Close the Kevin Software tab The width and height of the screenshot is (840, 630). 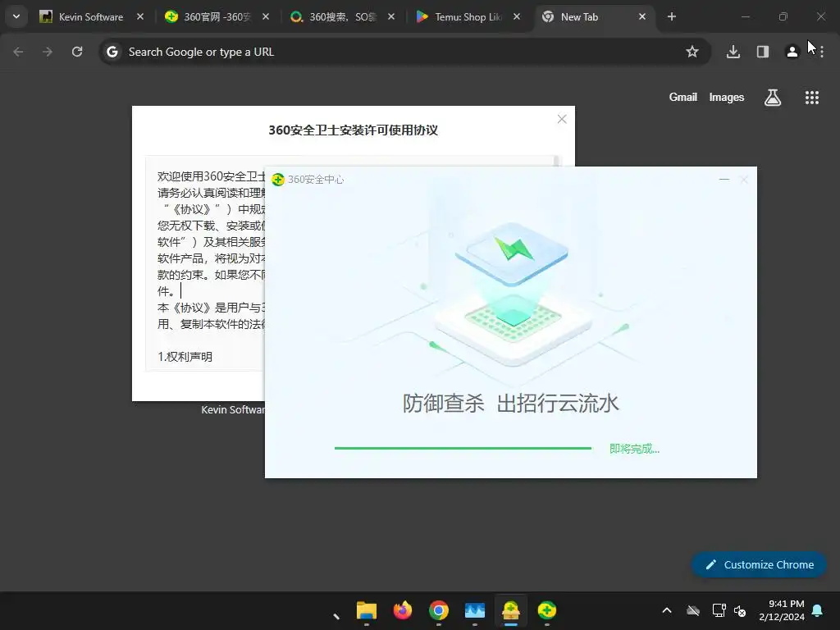pyautogui.click(x=139, y=16)
